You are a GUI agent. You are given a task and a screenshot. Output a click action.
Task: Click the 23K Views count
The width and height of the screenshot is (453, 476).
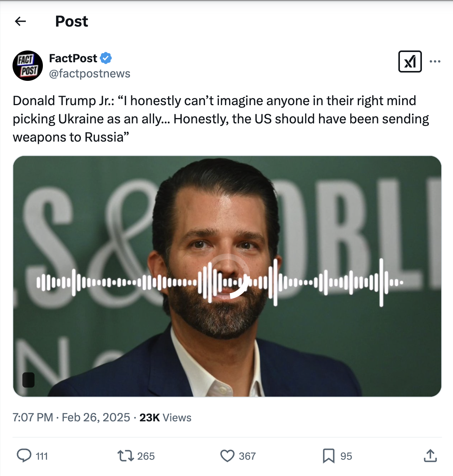pos(165,418)
